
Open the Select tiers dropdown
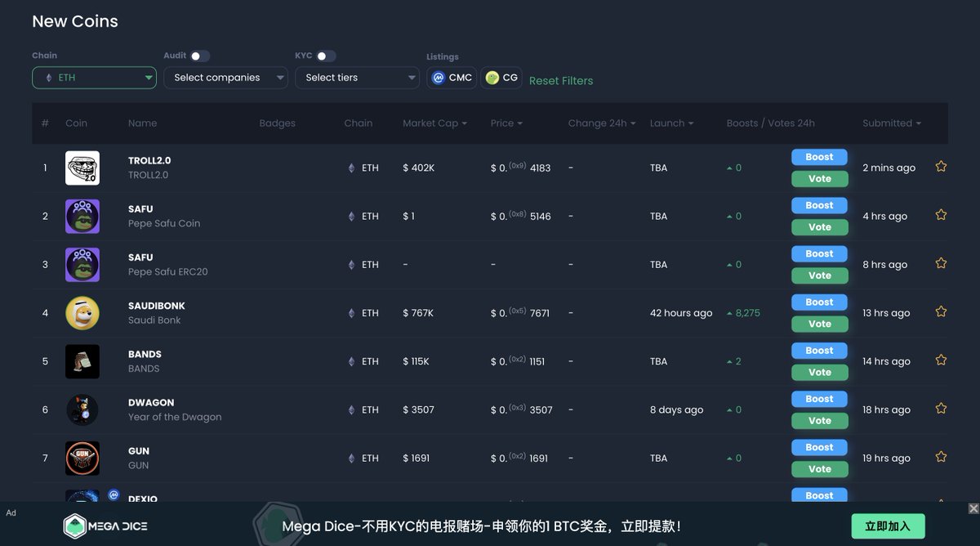tap(357, 78)
